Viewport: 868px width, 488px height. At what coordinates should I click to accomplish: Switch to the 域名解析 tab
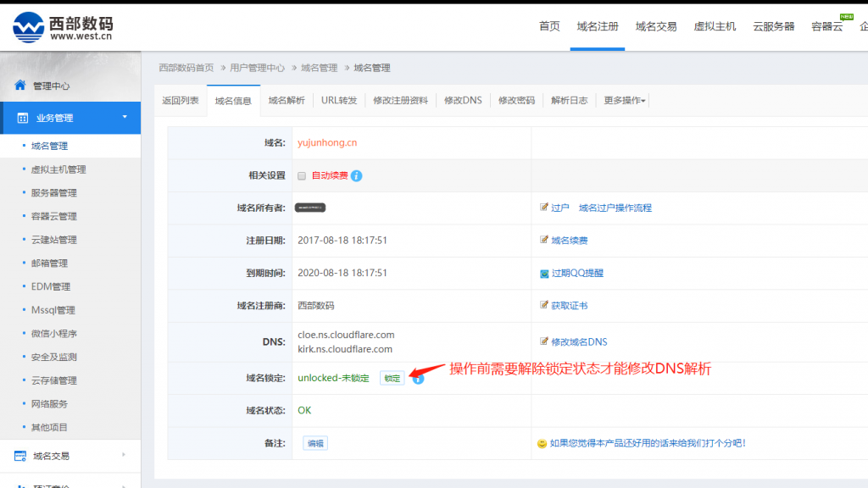click(287, 101)
